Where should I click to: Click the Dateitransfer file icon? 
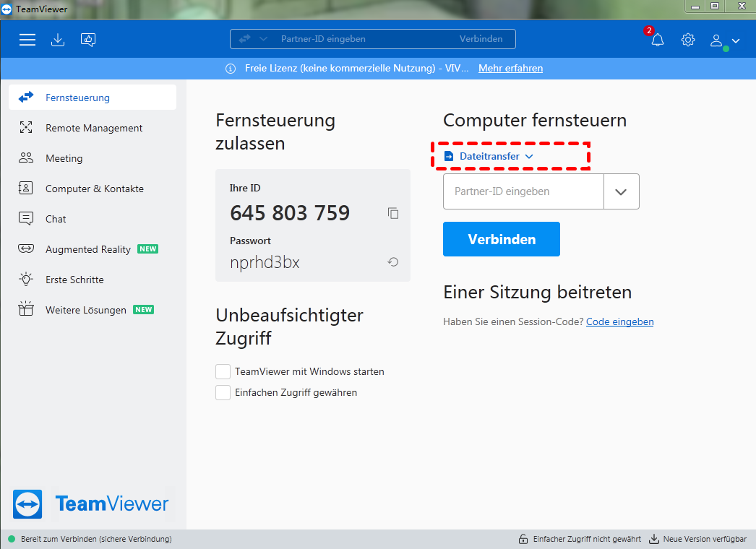pos(449,156)
